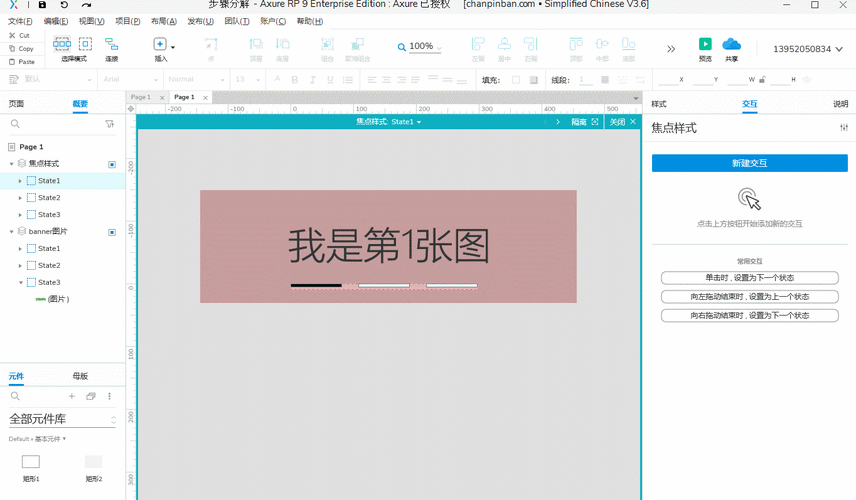856x500 pixels.
Task: Select the (图片) tree item
Action: [52, 299]
